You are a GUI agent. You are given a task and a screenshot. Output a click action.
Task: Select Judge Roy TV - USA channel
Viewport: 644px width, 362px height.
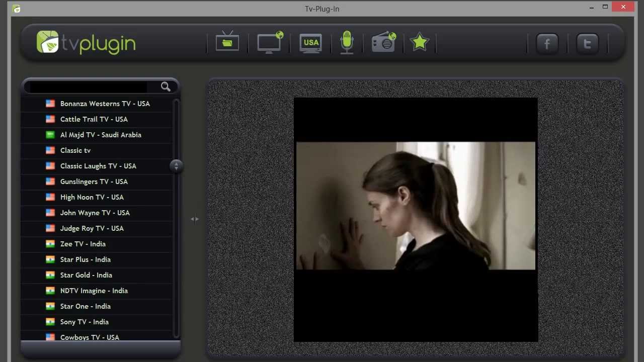(x=97, y=228)
